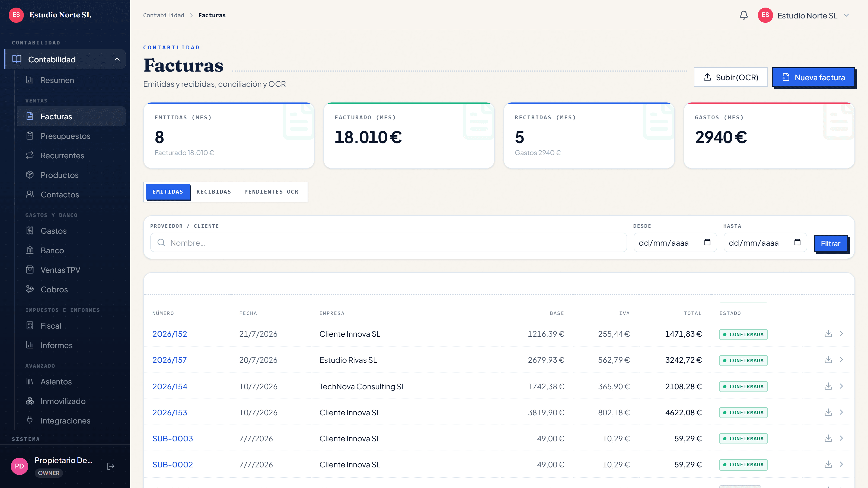The height and width of the screenshot is (488, 868).
Task: Download invoice SUB-0002
Action: coord(828,464)
